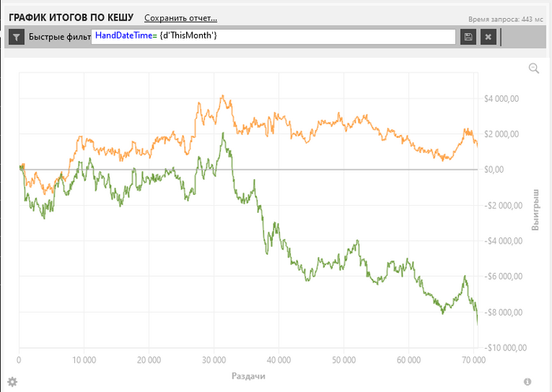Click the Сохранить отчет... link
The image size is (552, 392).
coord(181,18)
